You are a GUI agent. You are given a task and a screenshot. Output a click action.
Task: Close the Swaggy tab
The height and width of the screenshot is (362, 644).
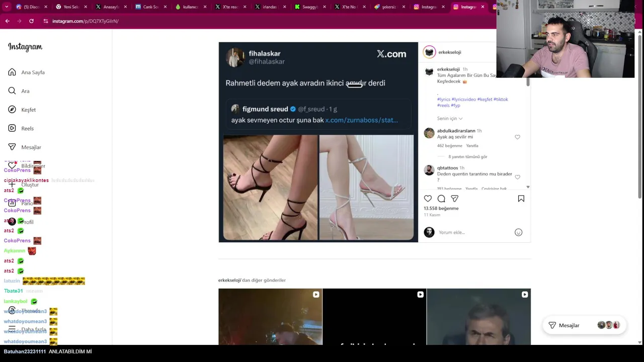[325, 7]
